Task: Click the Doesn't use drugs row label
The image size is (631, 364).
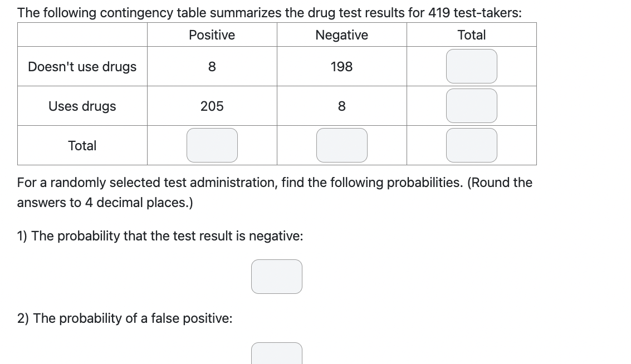Action: (82, 66)
